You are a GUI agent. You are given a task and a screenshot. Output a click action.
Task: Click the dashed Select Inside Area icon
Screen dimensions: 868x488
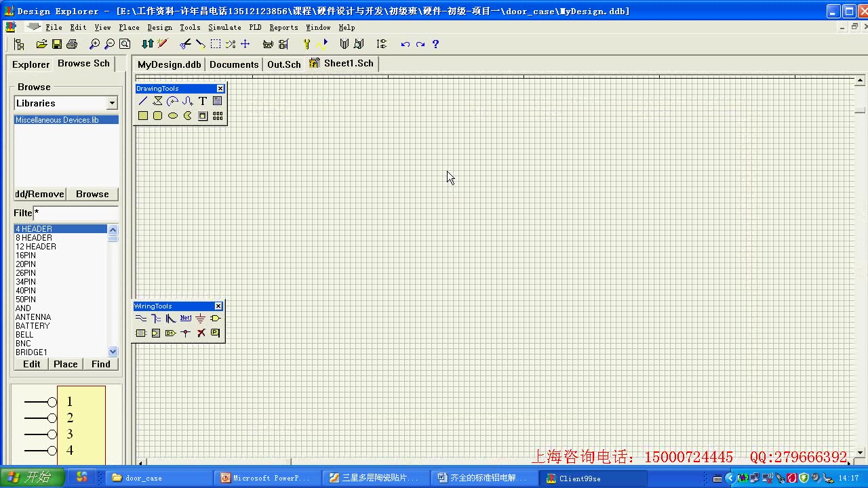tap(216, 44)
